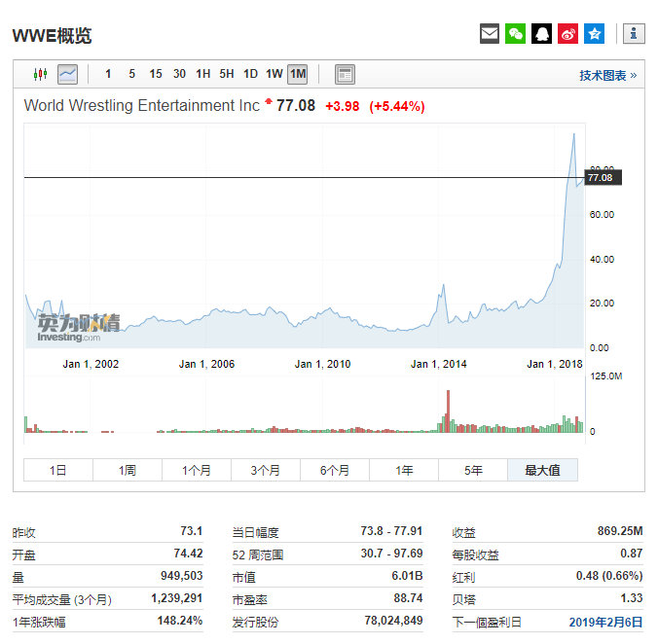Viewport: 658px width, 644px height.
Task: Click the 52 周范围 value 30.7 - 97.69
Action: (391, 553)
